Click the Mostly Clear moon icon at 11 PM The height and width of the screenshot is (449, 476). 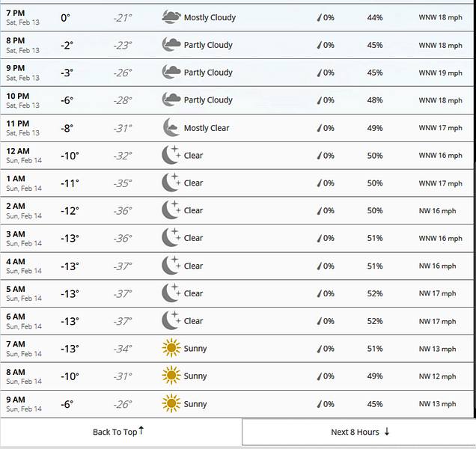[171, 128]
